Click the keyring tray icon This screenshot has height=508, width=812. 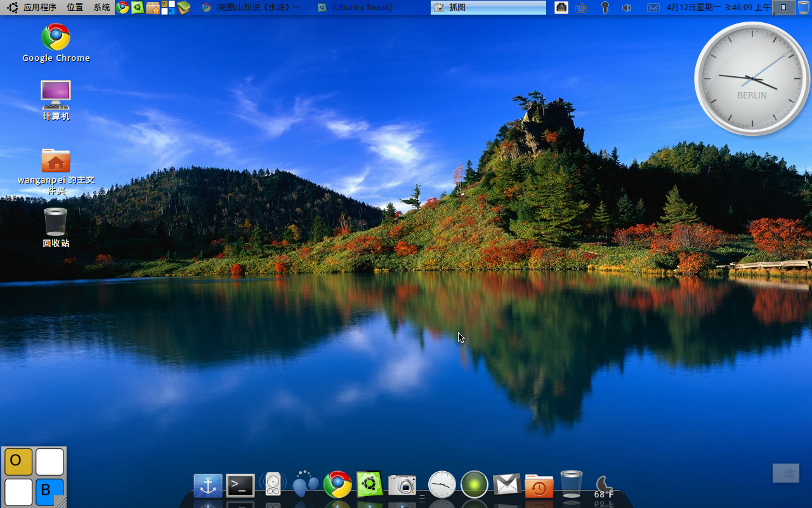(x=605, y=8)
